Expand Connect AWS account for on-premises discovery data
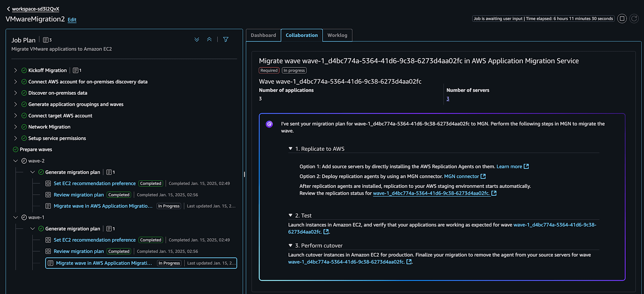 15,82
